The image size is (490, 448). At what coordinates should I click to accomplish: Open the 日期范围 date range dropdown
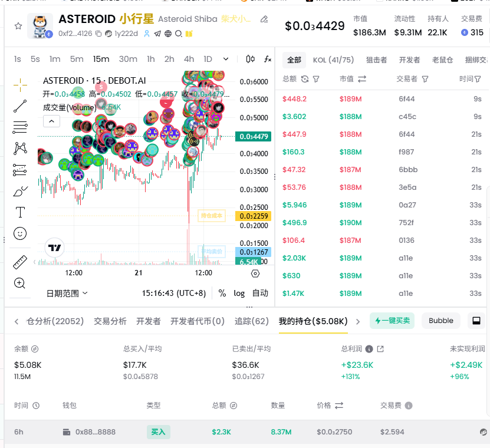(x=67, y=293)
